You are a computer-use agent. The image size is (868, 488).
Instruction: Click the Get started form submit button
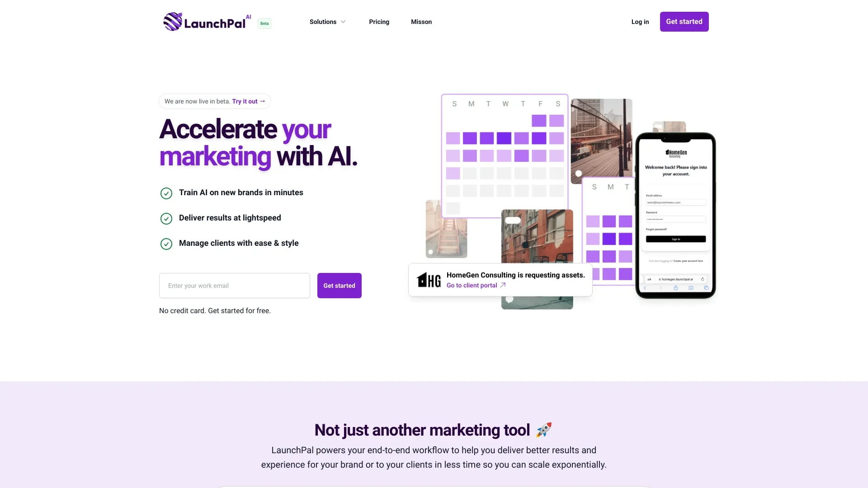339,286
